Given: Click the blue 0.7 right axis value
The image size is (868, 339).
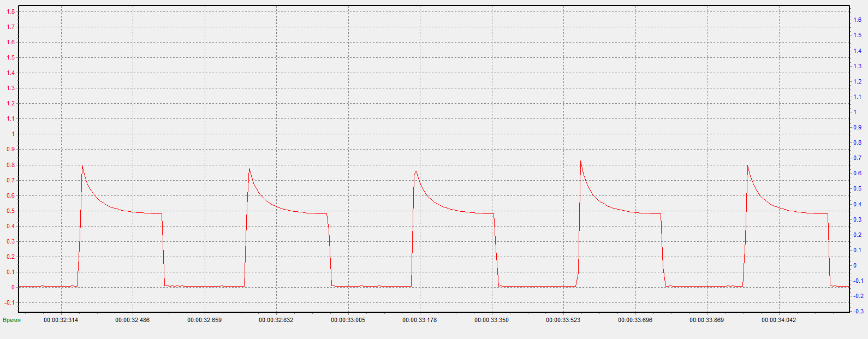Looking at the screenshot, I should pyautogui.click(x=857, y=158).
